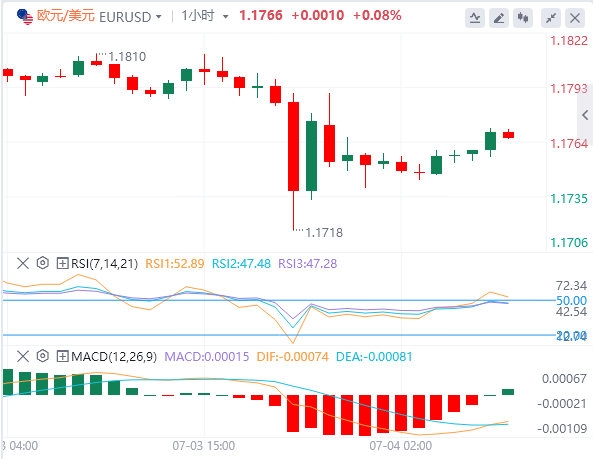Click the RSI1:52.89 value

(175, 264)
